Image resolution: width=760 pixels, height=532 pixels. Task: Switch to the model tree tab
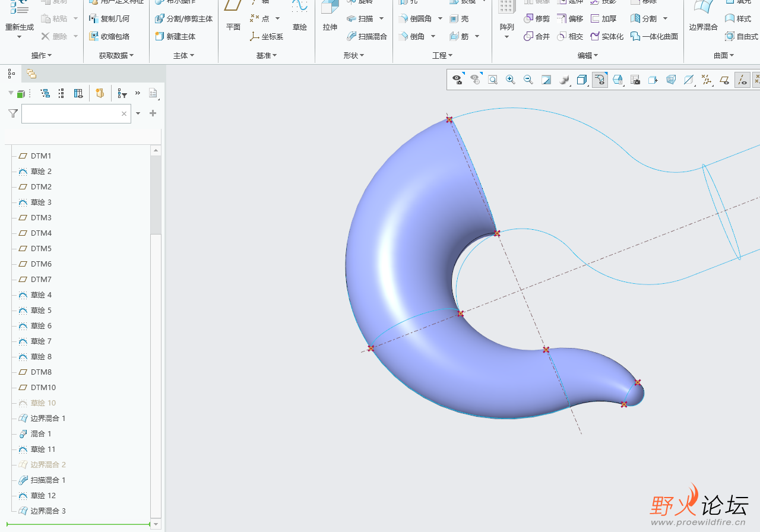[x=11, y=74]
